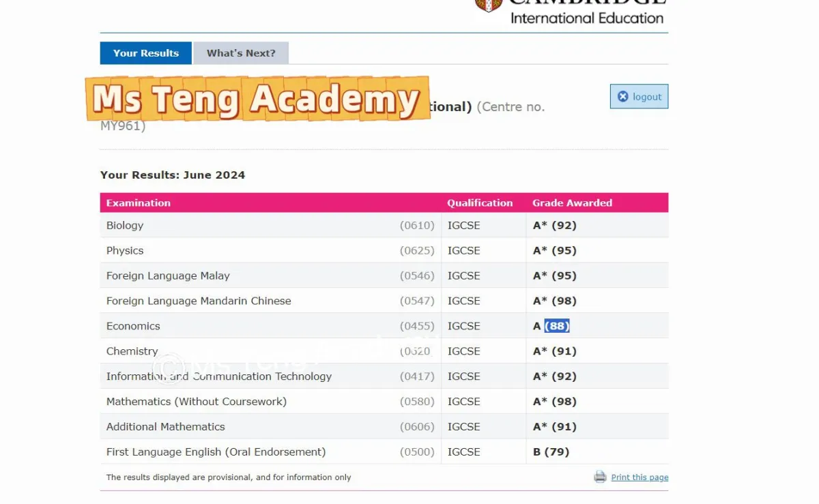Click the Foreign Language Malay subject name
Screen dimensions: 819x504
[168, 276]
